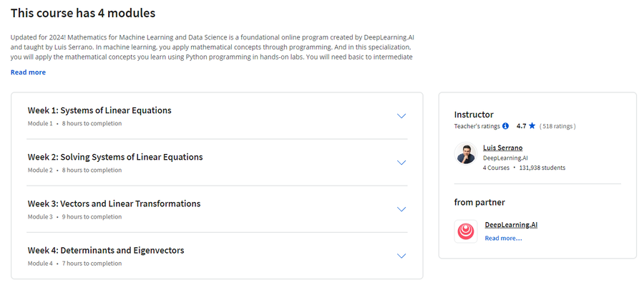Click Module 1 hours to completion text
Screen dimensions: 644x293
coord(74,123)
